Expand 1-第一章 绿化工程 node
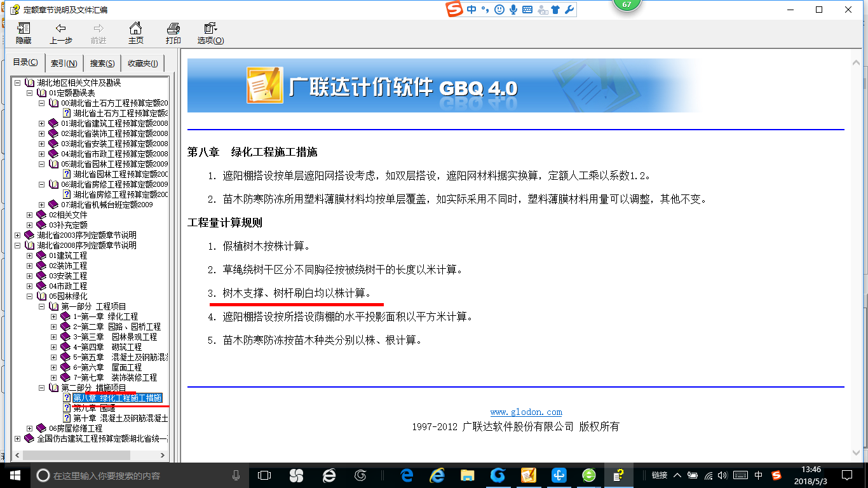 click(x=54, y=316)
